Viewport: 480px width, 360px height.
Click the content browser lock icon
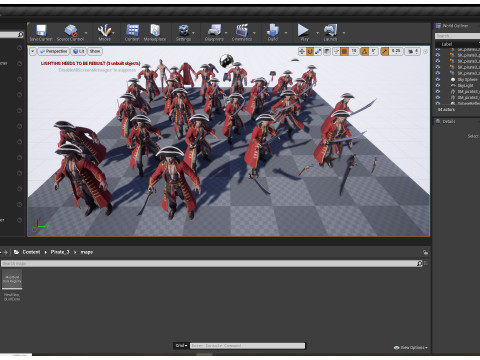(x=425, y=252)
